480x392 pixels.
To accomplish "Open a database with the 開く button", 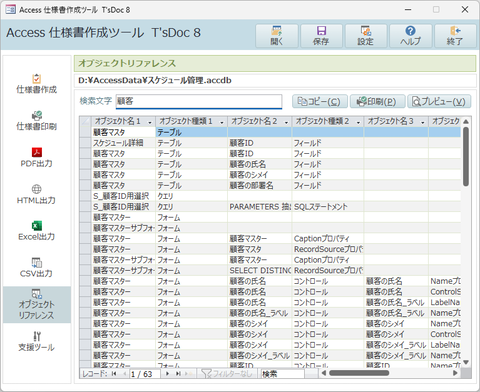I will pyautogui.click(x=277, y=36).
